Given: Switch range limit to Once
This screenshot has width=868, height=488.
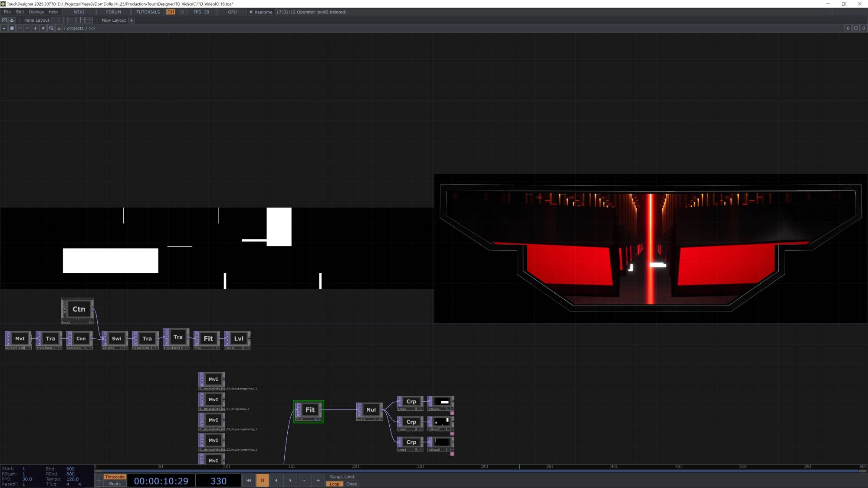Looking at the screenshot, I should pyautogui.click(x=351, y=484).
